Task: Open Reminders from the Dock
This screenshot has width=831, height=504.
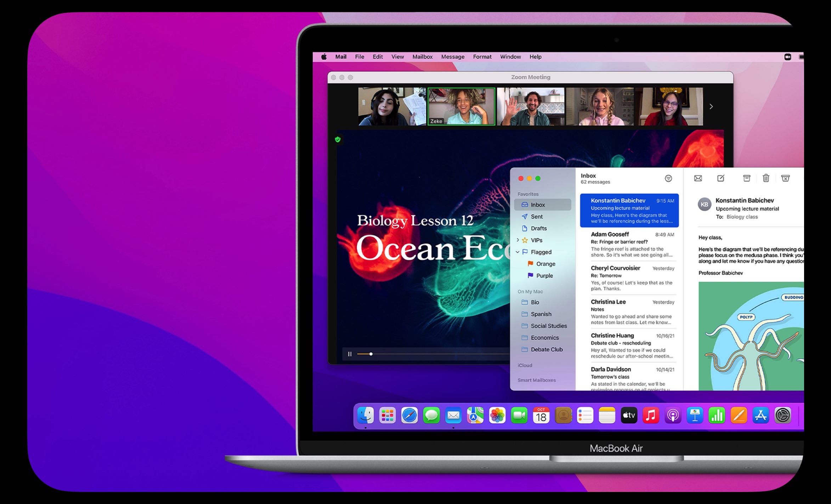Action: (x=585, y=416)
